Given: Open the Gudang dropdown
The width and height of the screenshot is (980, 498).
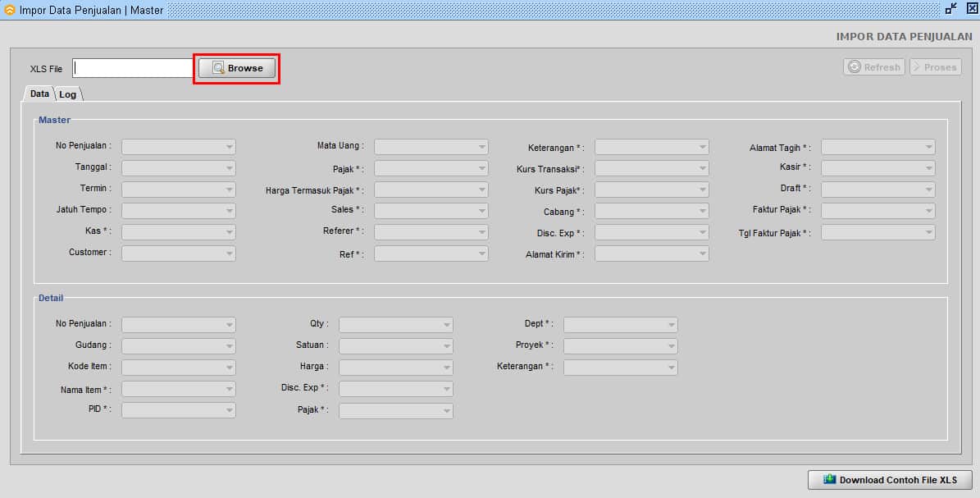Looking at the screenshot, I should click(x=178, y=346).
